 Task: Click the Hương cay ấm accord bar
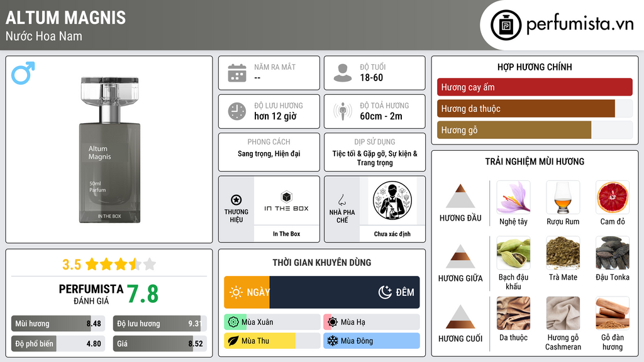tap(535, 87)
